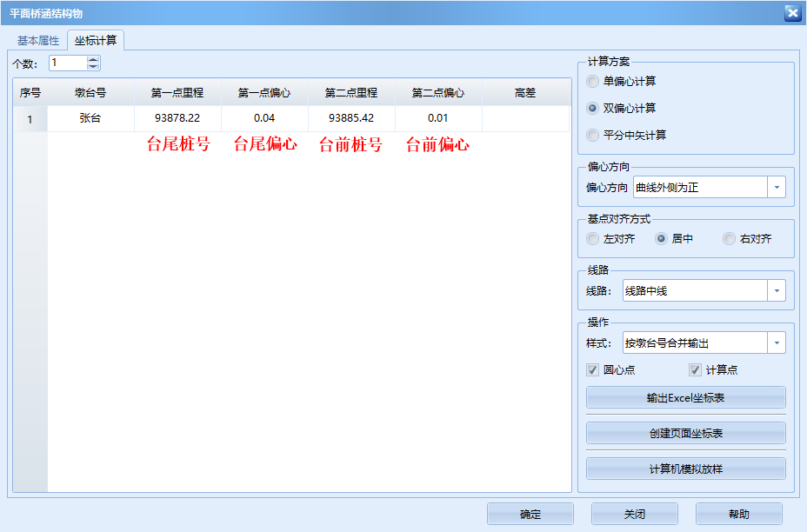Increase 个数 using the up stepper arrow
The height and width of the screenshot is (532, 807).
click(93, 59)
